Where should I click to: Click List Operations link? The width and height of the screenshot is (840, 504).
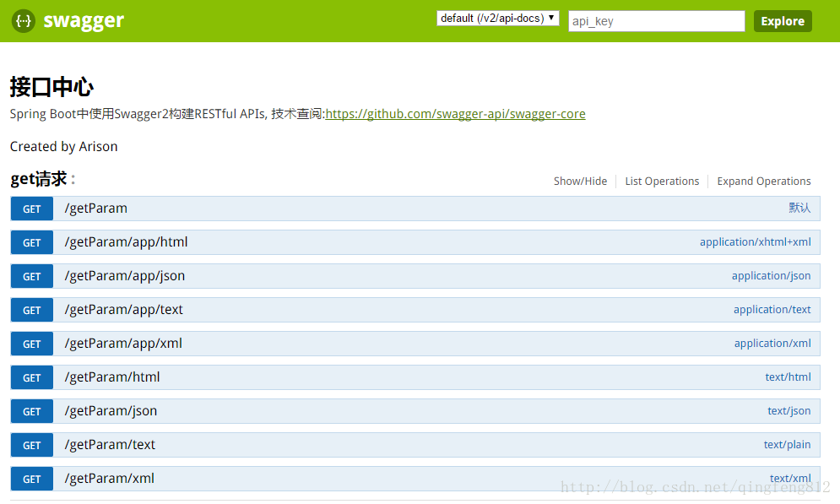(x=662, y=181)
